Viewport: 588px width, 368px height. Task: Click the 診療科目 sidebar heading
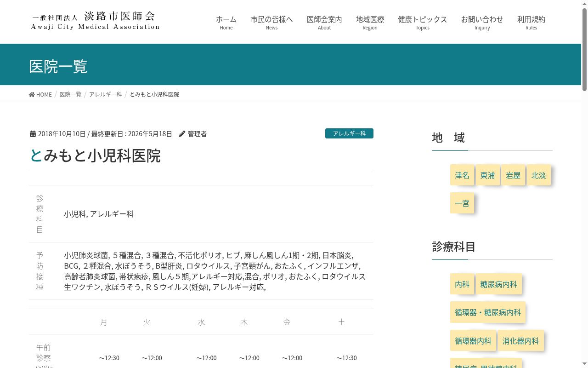point(453,247)
